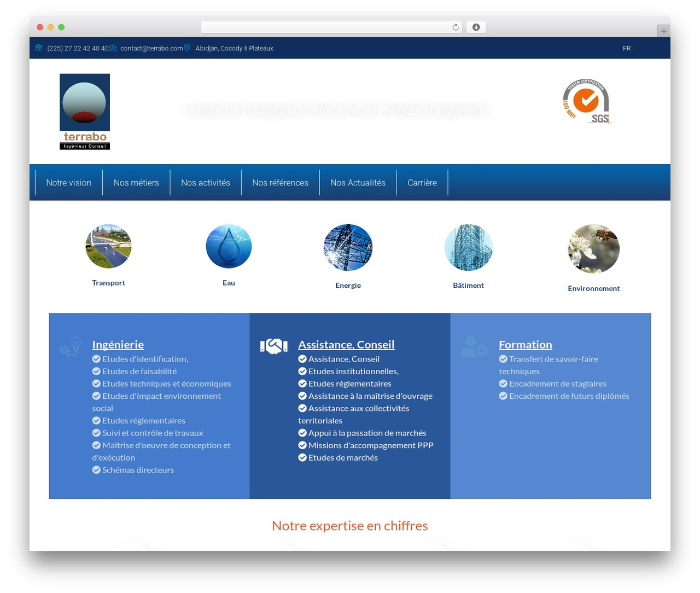Select the Environnement bee image
This screenshot has width=700, height=593.
593,249
